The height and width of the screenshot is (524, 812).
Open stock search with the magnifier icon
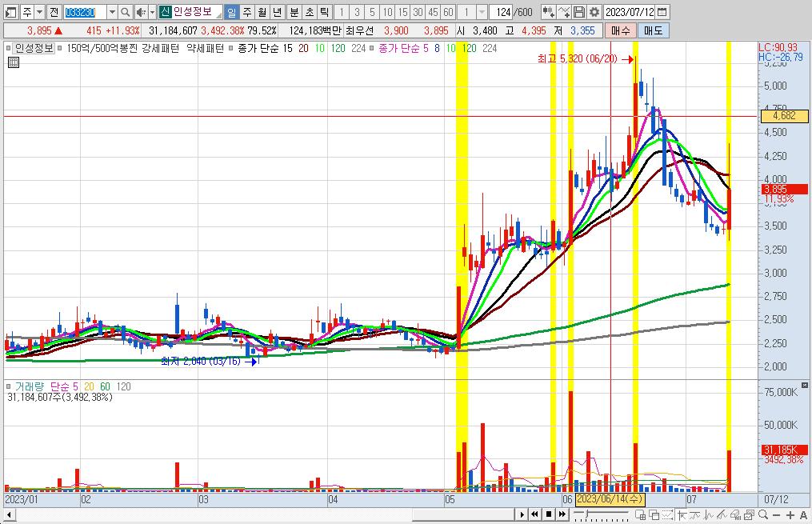(x=125, y=12)
